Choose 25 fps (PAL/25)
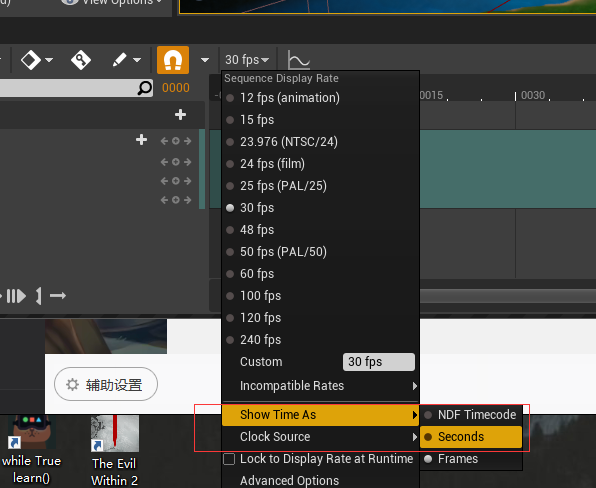Image resolution: width=596 pixels, height=488 pixels. (x=320, y=186)
